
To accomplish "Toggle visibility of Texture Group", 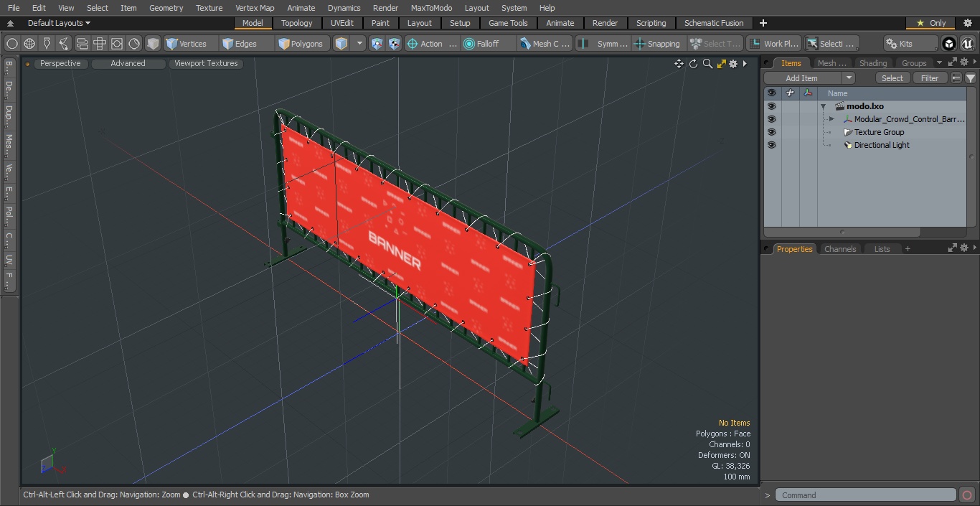I will (x=771, y=132).
